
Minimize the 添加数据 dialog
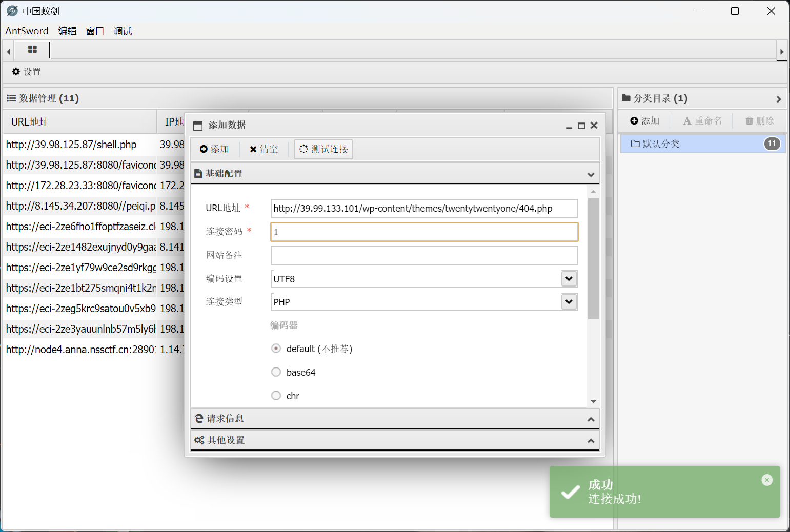[x=569, y=126]
